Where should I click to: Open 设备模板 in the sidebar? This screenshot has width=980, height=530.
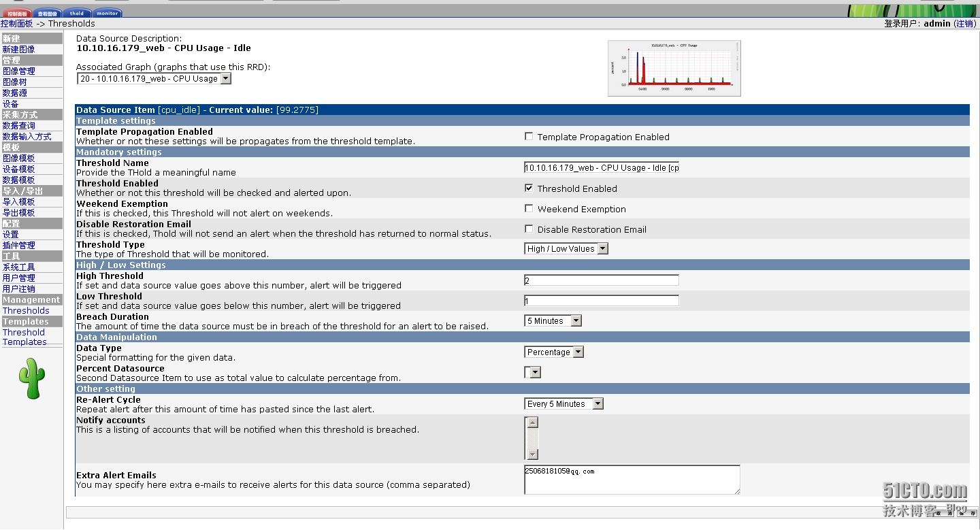[x=18, y=169]
